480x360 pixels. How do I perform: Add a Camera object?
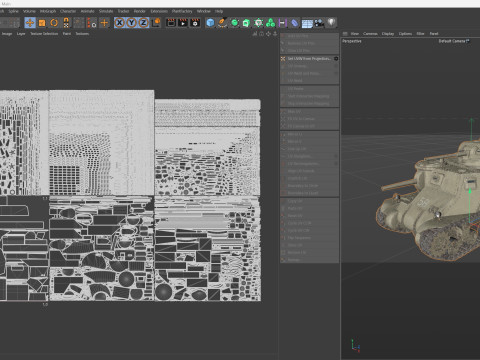click(319, 23)
